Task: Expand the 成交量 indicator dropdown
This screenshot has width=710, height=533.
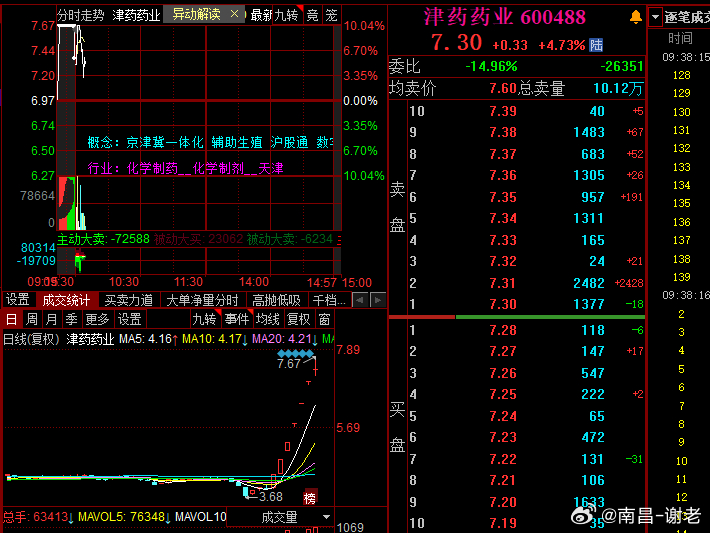Action: coord(326,517)
